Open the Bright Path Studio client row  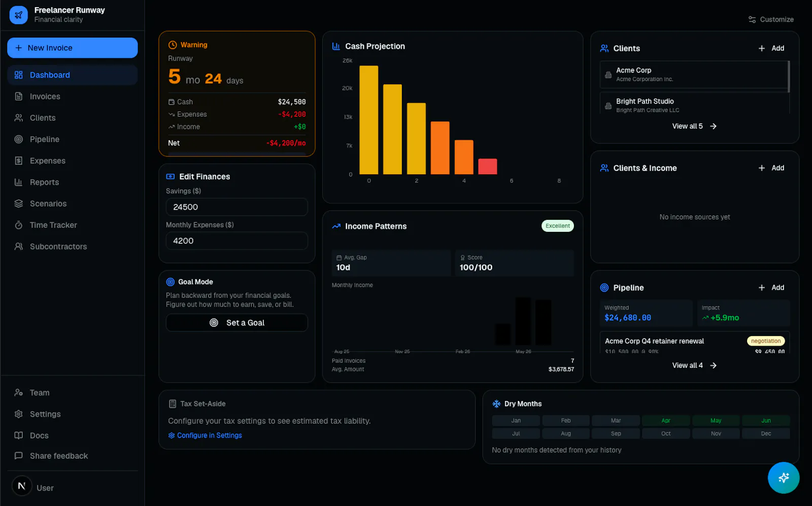(693, 103)
